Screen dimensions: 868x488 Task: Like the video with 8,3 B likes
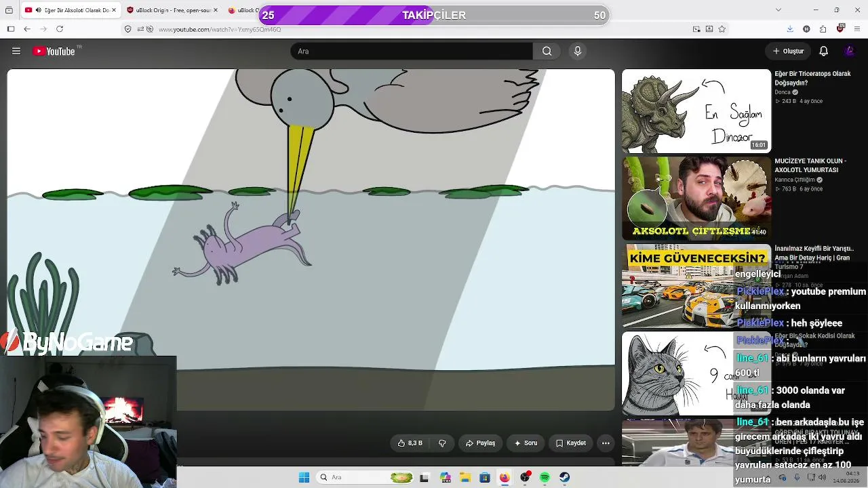tap(410, 443)
